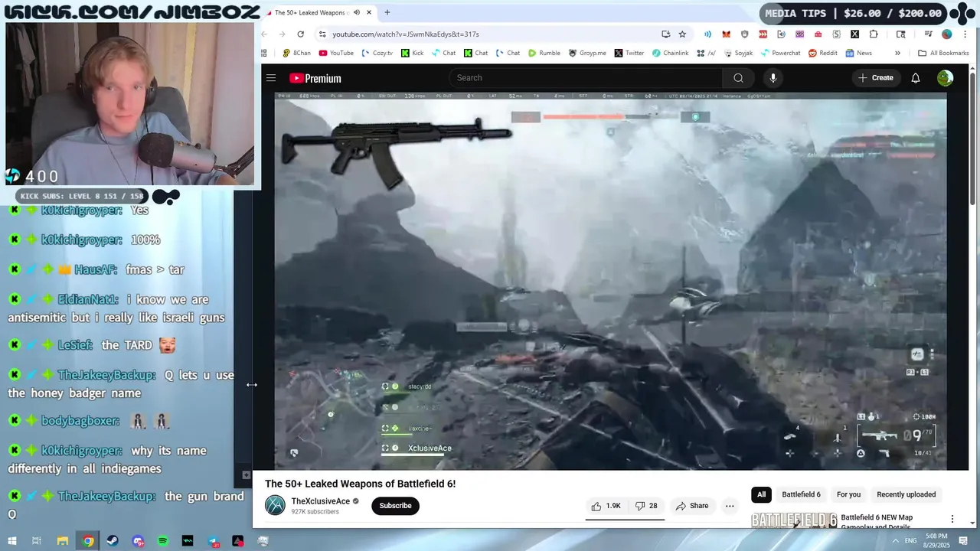The image size is (980, 551).
Task: Click the Share button under the video
Action: click(692, 506)
